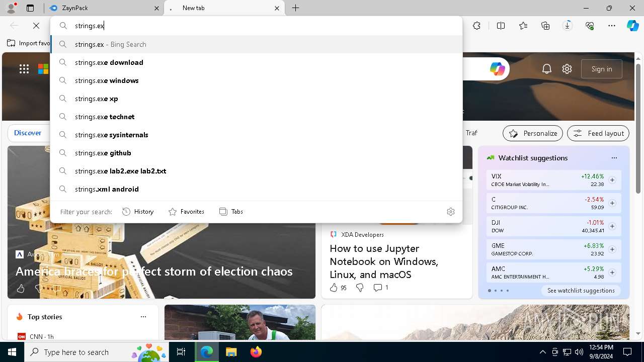Select suggestion strings.exe github
The image size is (644, 362).
(257, 153)
